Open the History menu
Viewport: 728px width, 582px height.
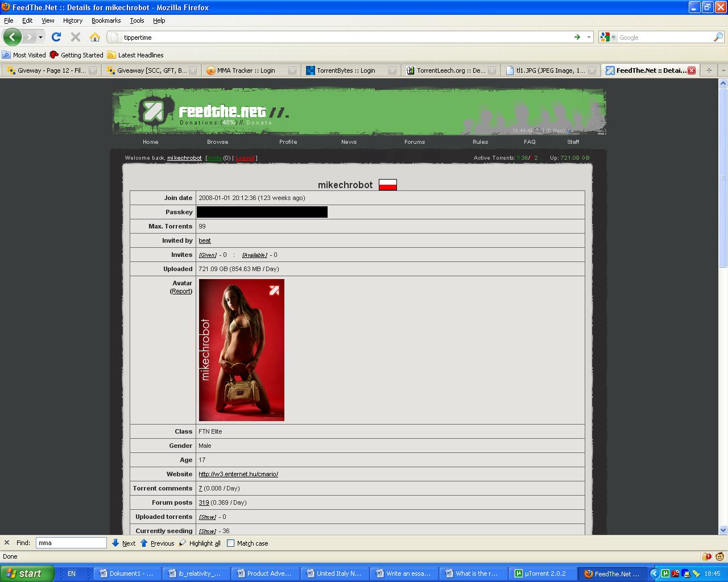click(73, 20)
